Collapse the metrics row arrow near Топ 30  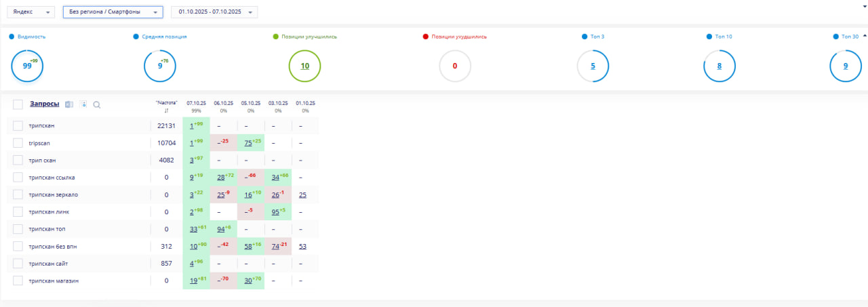tap(865, 36)
